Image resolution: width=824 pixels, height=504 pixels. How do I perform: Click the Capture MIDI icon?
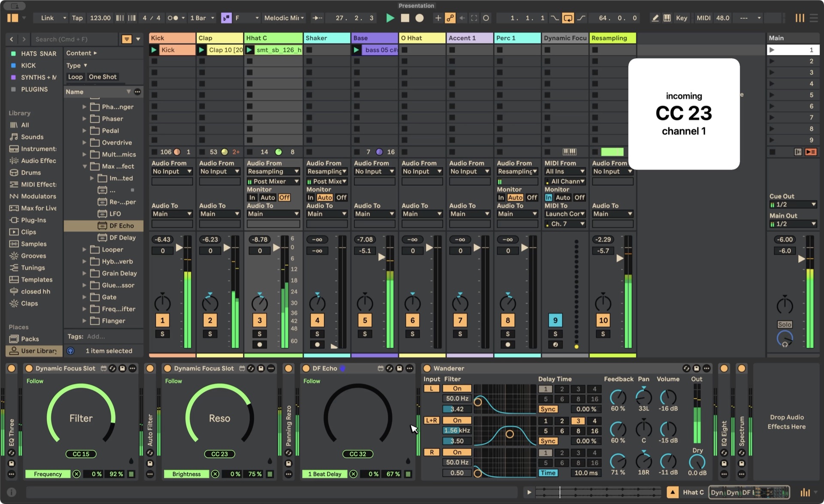[x=474, y=18]
